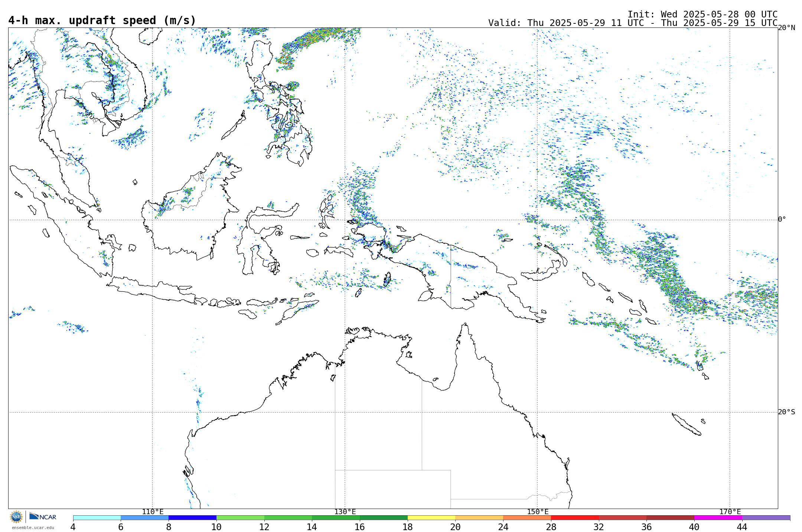The image size is (802, 532).
Task: Click the 'Init: Wed 2025-05-28 00 UTC' text
Action: (702, 14)
